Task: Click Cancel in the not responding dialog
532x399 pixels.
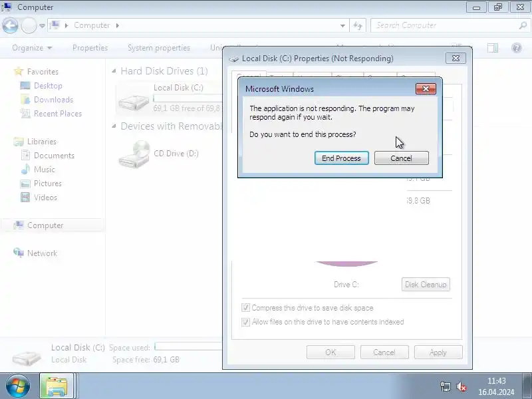Action: [402, 158]
